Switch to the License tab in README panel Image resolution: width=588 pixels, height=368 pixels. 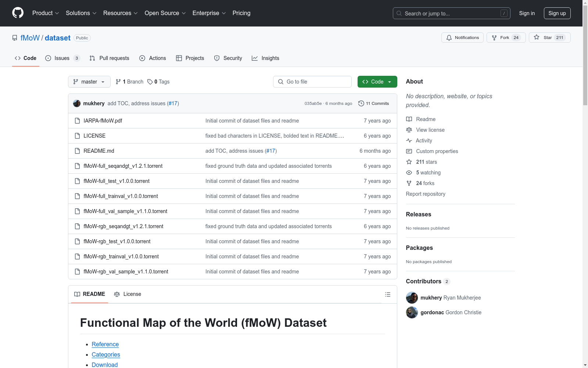(x=128, y=294)
